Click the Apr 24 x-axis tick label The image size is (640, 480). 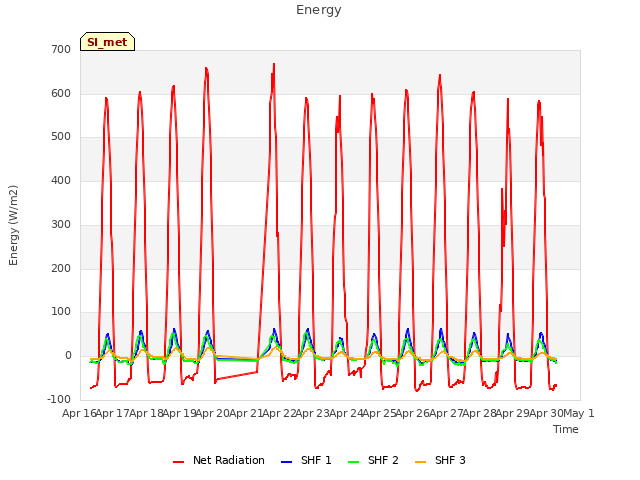(346, 413)
